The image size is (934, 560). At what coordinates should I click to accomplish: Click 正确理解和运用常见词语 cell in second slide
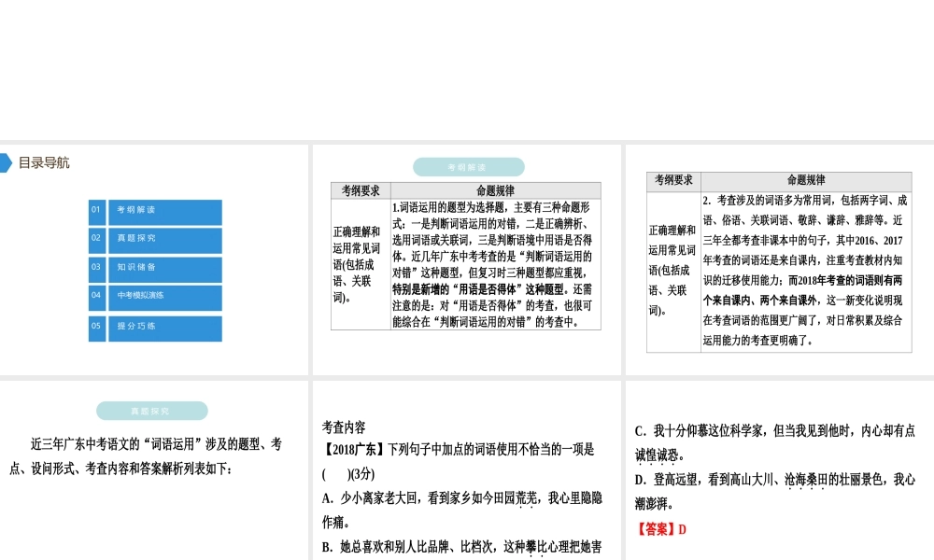(361, 264)
